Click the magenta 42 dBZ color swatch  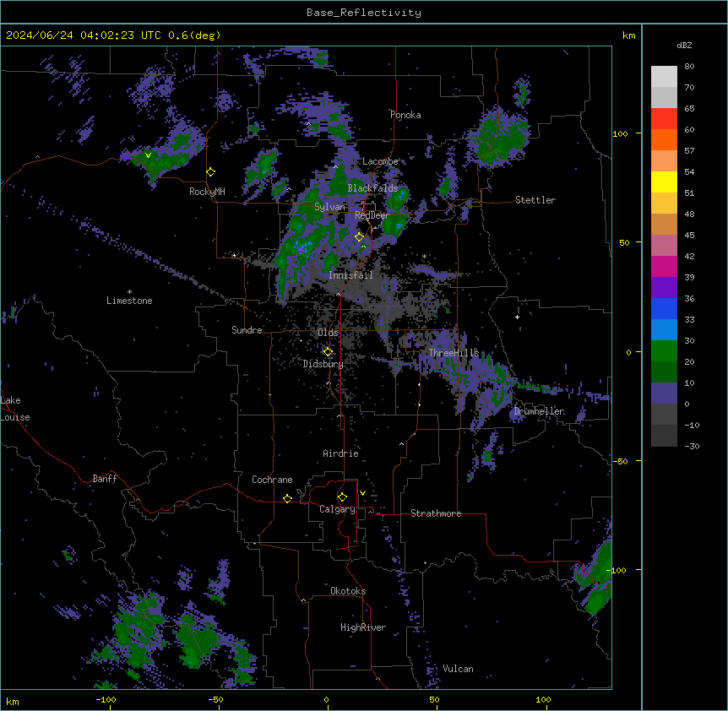pos(664,266)
